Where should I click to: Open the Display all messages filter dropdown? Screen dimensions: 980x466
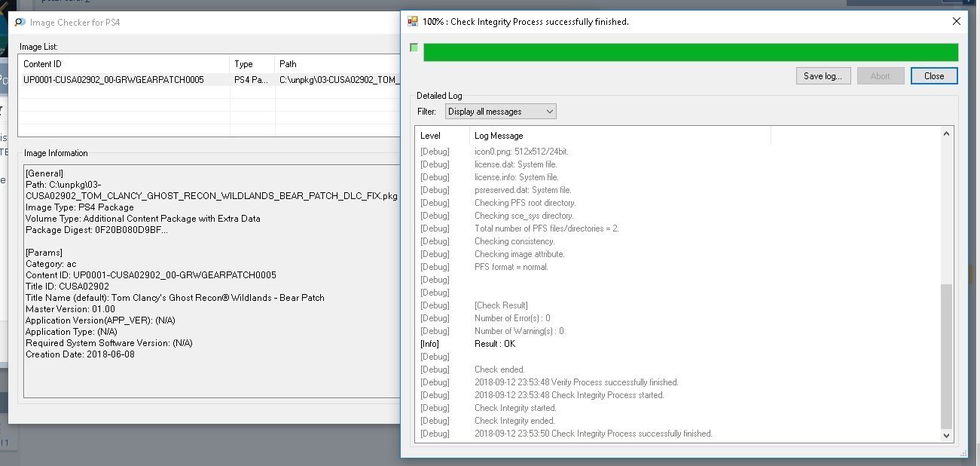[x=500, y=112]
